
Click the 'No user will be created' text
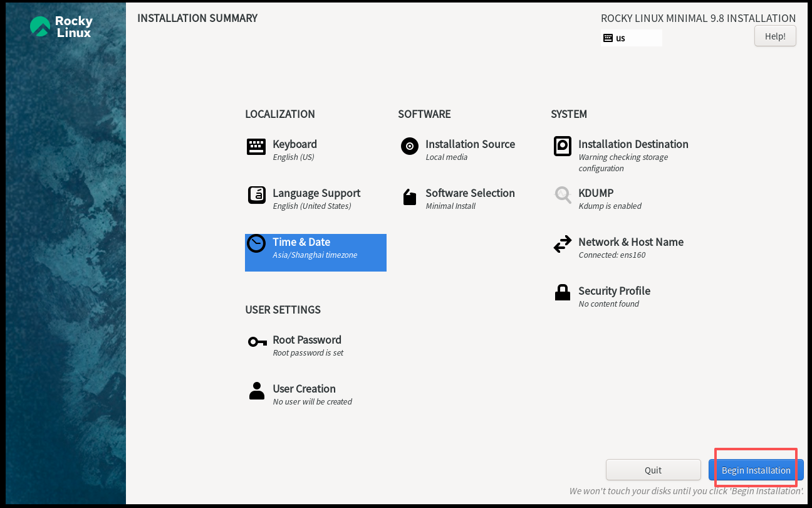coord(312,402)
